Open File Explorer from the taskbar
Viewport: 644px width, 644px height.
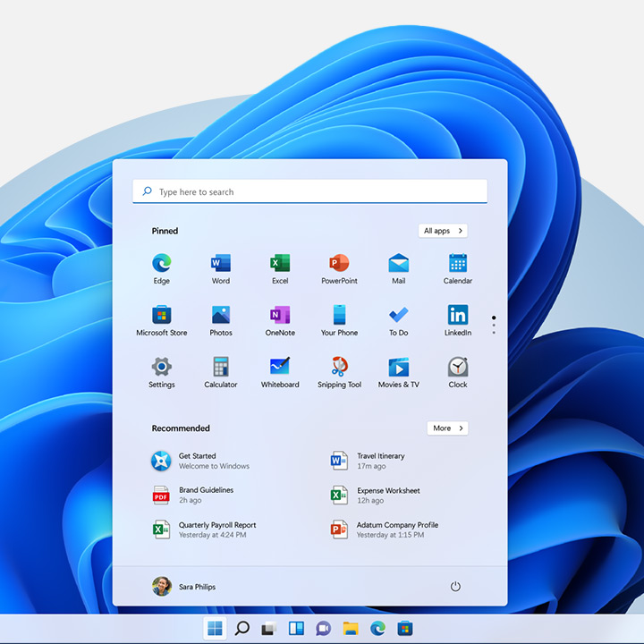pos(351,628)
